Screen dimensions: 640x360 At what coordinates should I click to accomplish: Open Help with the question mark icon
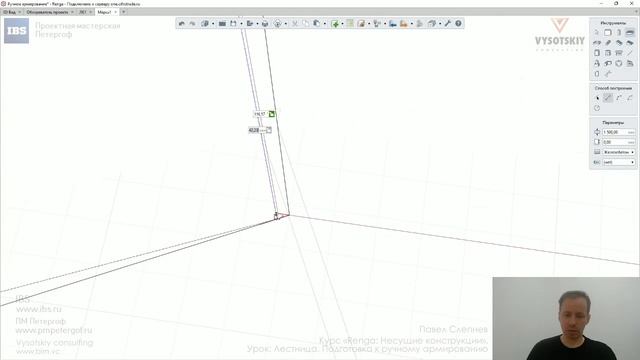458,24
